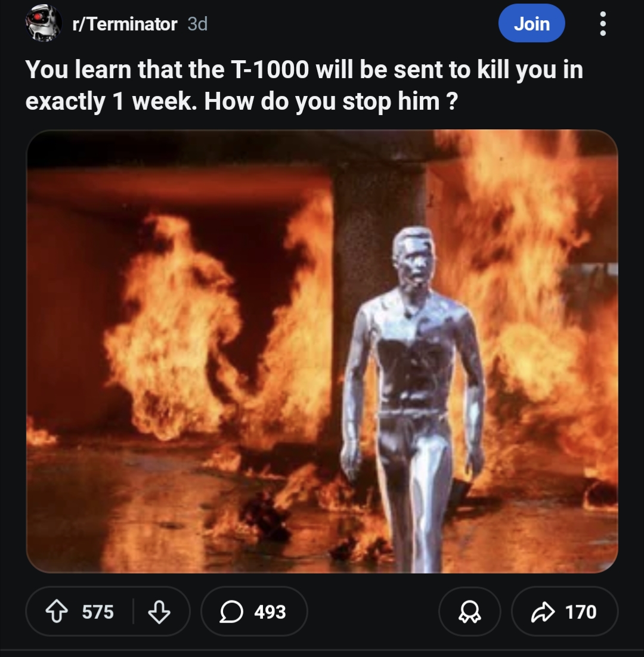Click the 3d post timestamp
This screenshot has height=657, width=644.
(197, 24)
